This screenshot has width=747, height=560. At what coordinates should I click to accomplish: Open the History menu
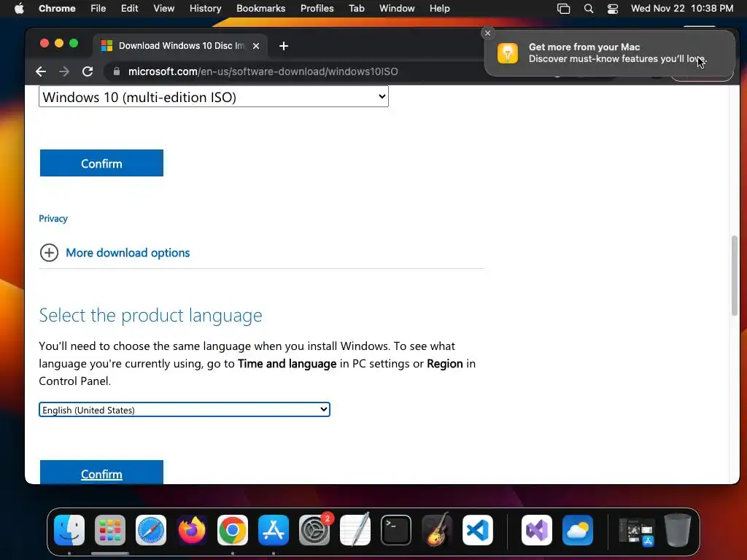coord(205,9)
